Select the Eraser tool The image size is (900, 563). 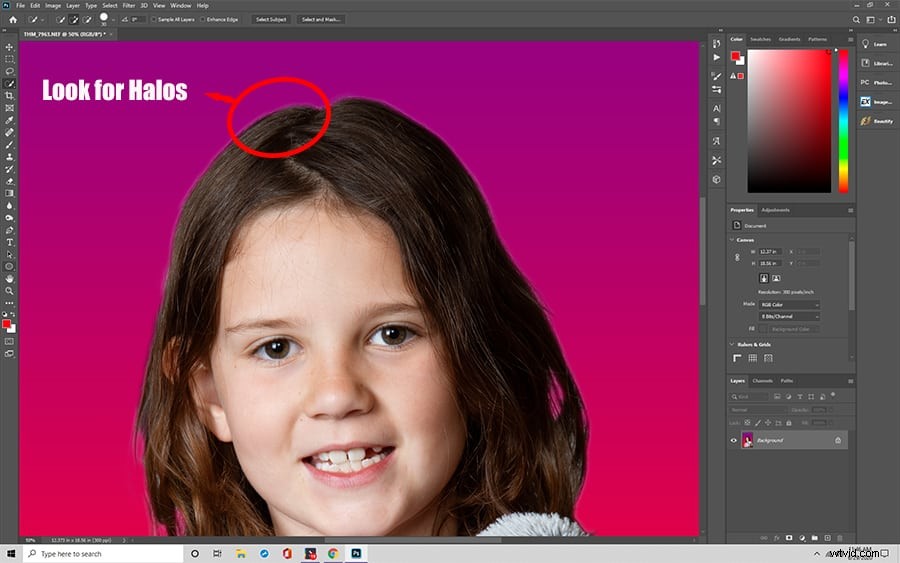click(9, 181)
